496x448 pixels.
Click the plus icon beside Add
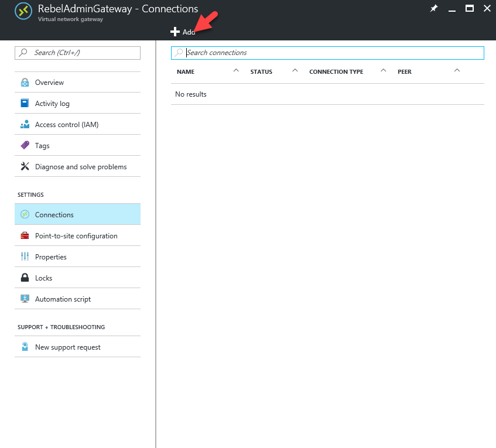[175, 32]
